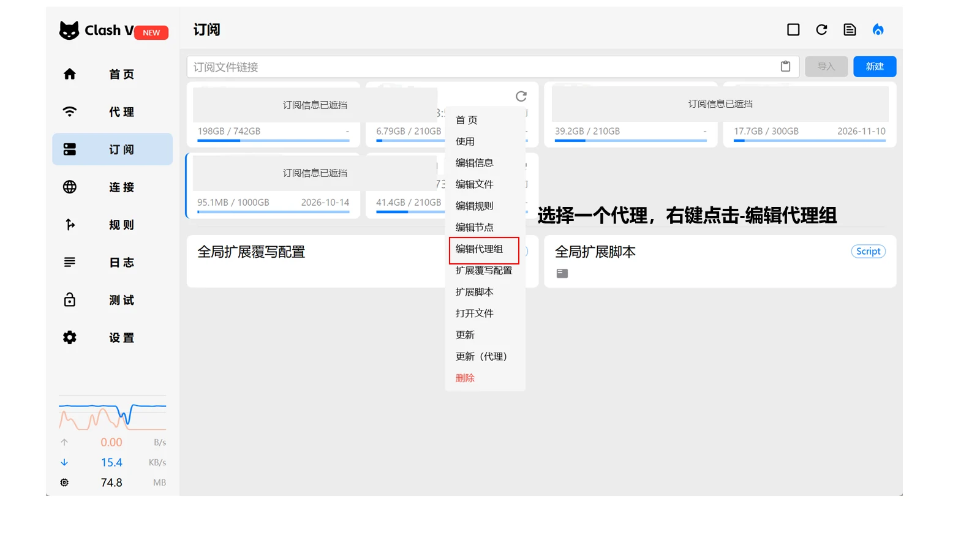Click the square window icon in header

[x=793, y=29]
